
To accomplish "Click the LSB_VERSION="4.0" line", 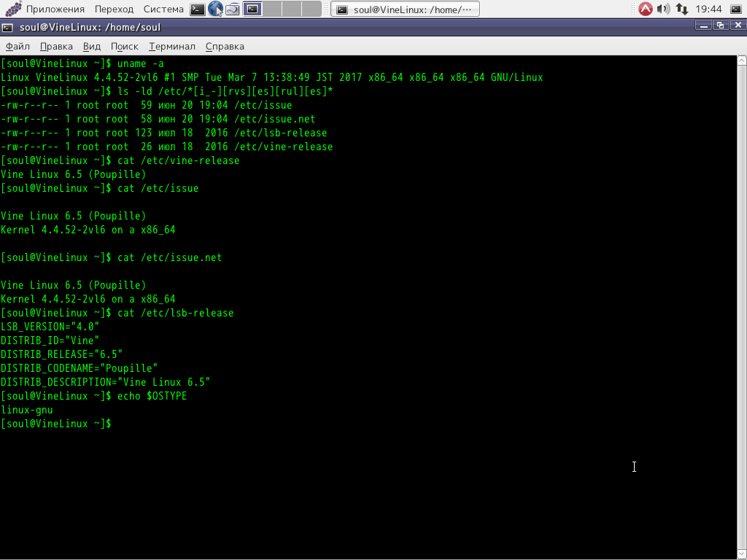I will point(50,327).
